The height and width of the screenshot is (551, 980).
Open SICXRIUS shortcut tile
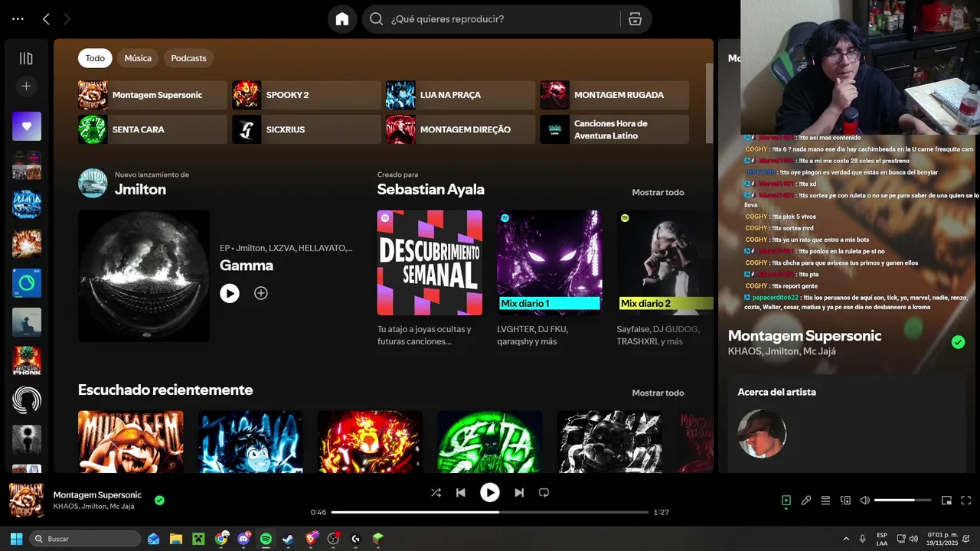306,129
